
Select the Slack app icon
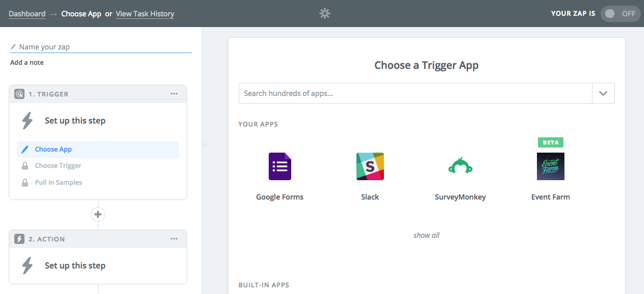[x=370, y=166]
